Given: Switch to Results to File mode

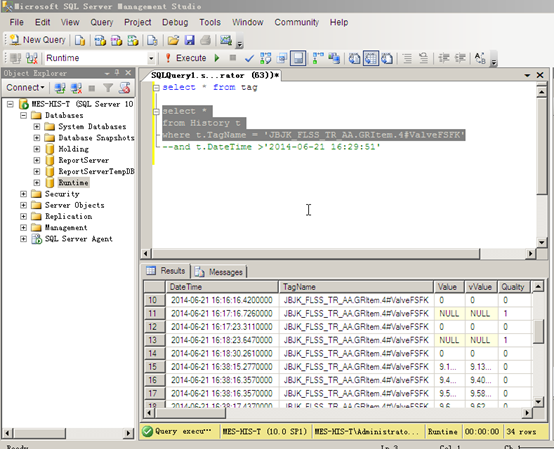Looking at the screenshot, I should pos(387,58).
